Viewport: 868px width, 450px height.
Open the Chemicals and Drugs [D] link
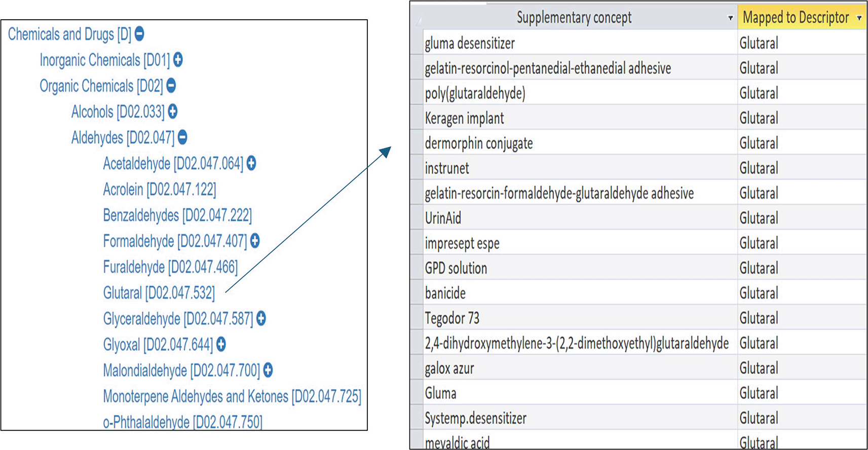pos(69,34)
